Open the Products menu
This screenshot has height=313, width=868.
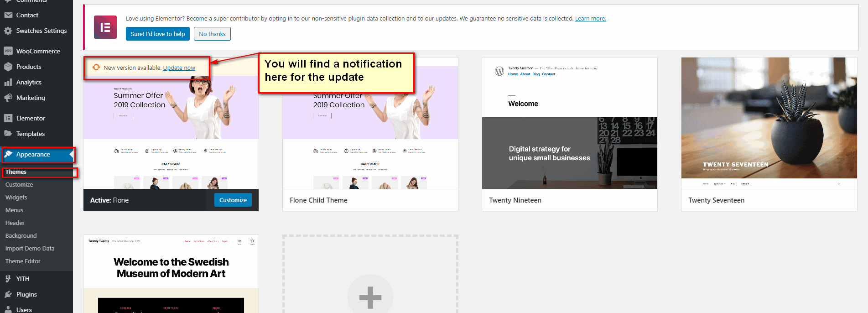click(x=29, y=67)
